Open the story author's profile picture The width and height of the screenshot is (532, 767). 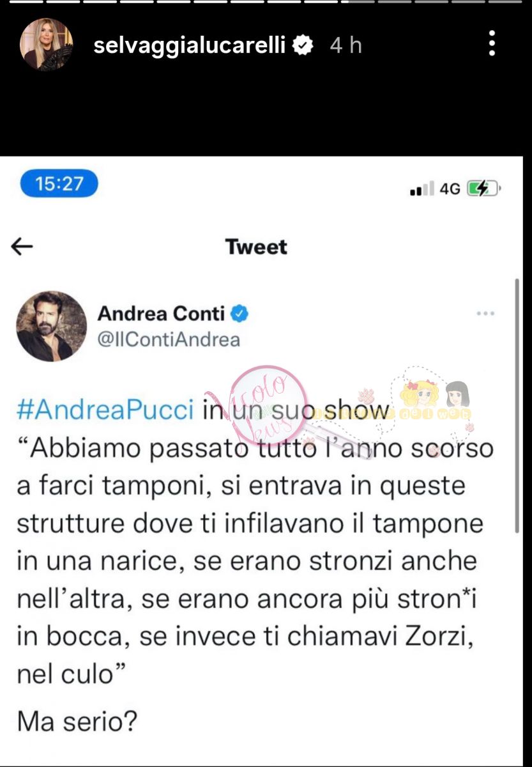point(46,45)
